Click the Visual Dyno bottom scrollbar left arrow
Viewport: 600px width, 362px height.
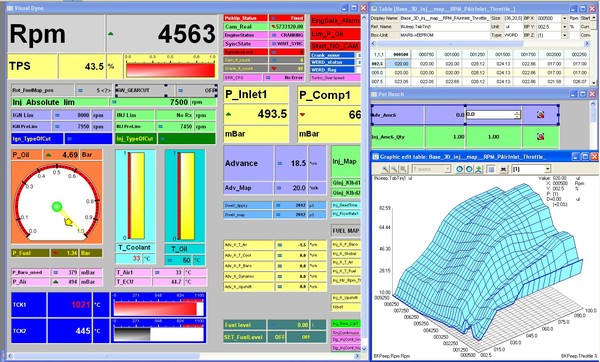pos(10,356)
